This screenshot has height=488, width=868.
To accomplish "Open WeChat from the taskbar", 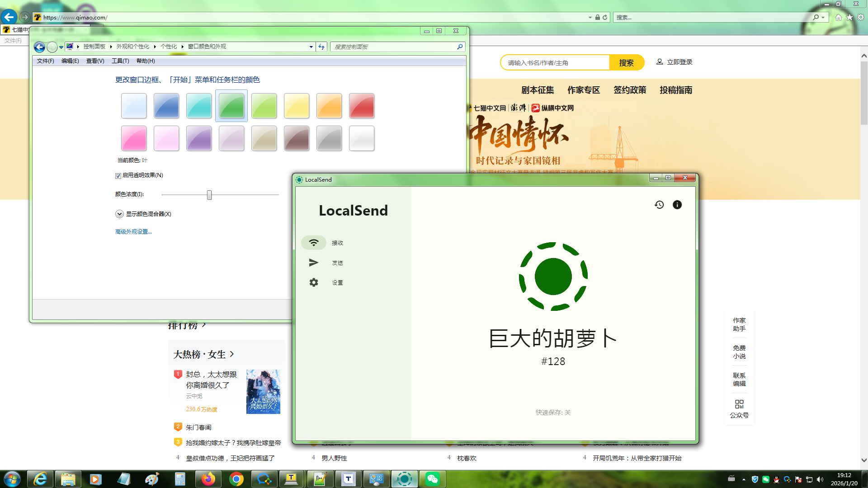I will pyautogui.click(x=433, y=479).
